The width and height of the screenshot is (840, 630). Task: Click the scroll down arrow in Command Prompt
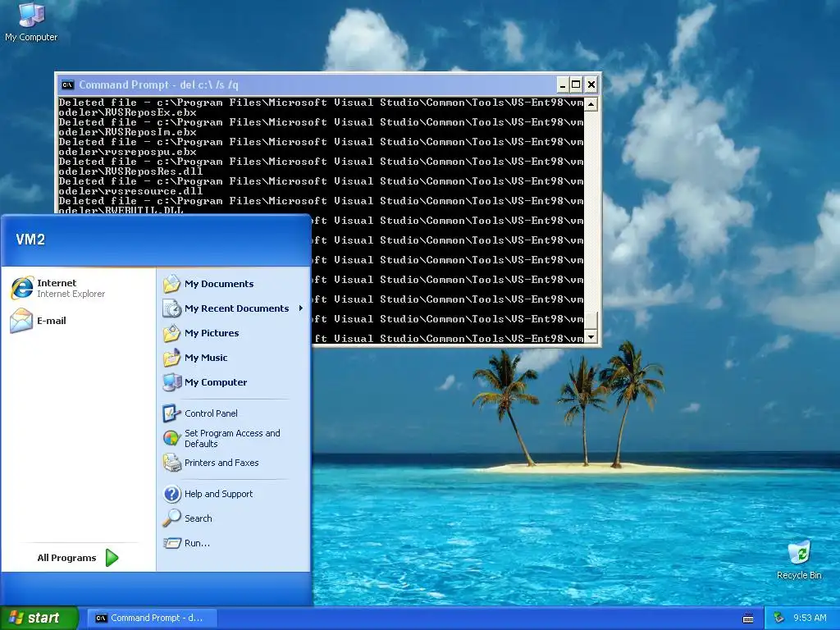pos(591,337)
